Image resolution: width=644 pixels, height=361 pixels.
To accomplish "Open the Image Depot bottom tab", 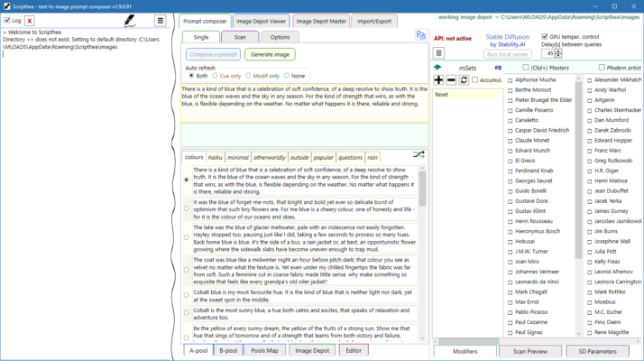I will point(312,351).
